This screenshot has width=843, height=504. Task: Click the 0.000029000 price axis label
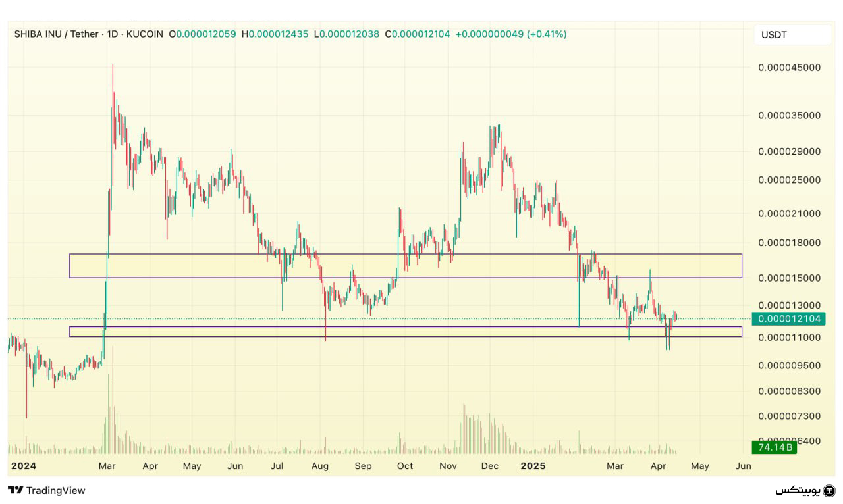pyautogui.click(x=789, y=151)
